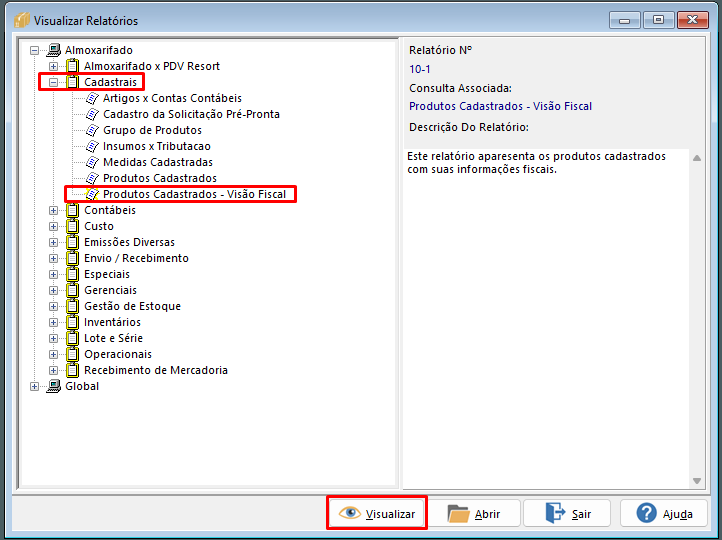
Task: Expand the Lote e Série folder
Action: tap(53, 338)
